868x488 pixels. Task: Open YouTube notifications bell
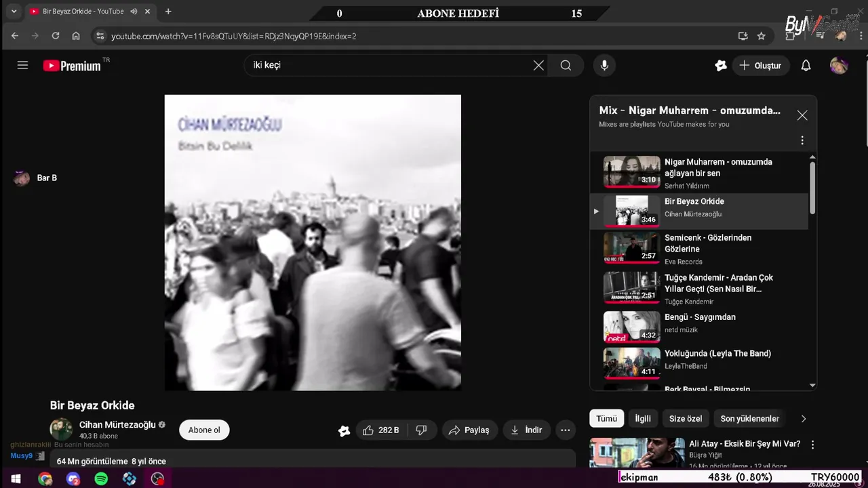point(806,66)
